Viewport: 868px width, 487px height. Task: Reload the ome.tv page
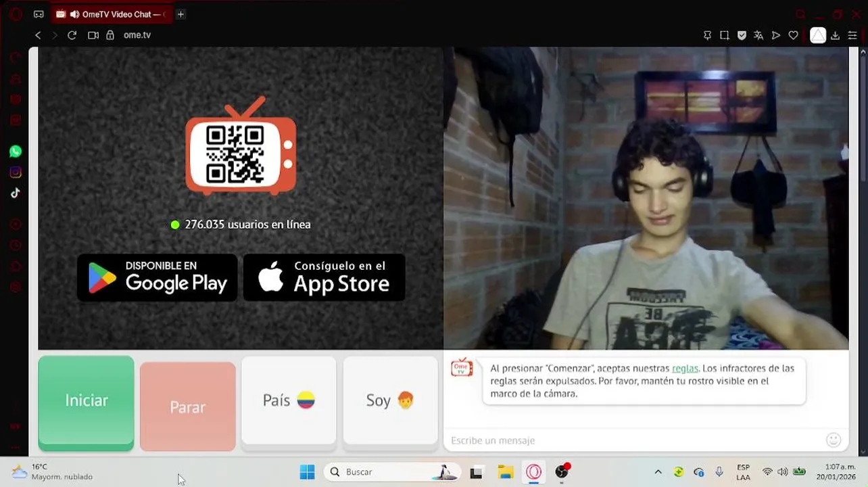pos(72,35)
